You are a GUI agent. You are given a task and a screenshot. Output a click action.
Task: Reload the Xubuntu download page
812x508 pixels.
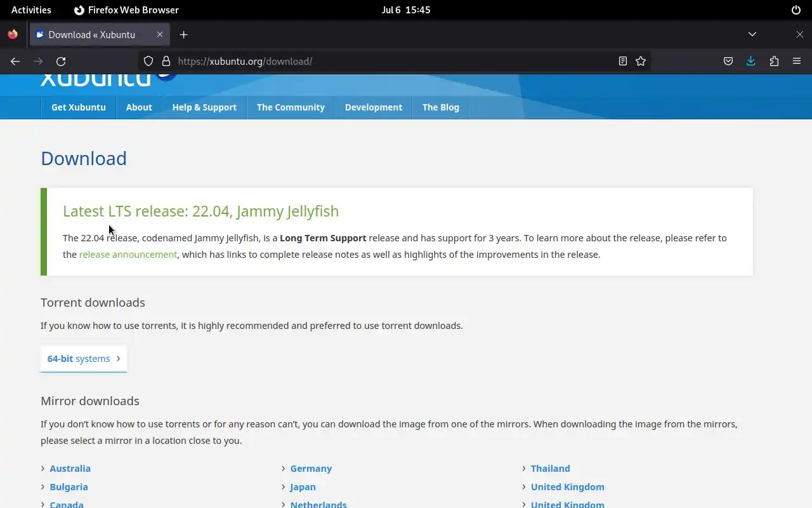[61, 62]
